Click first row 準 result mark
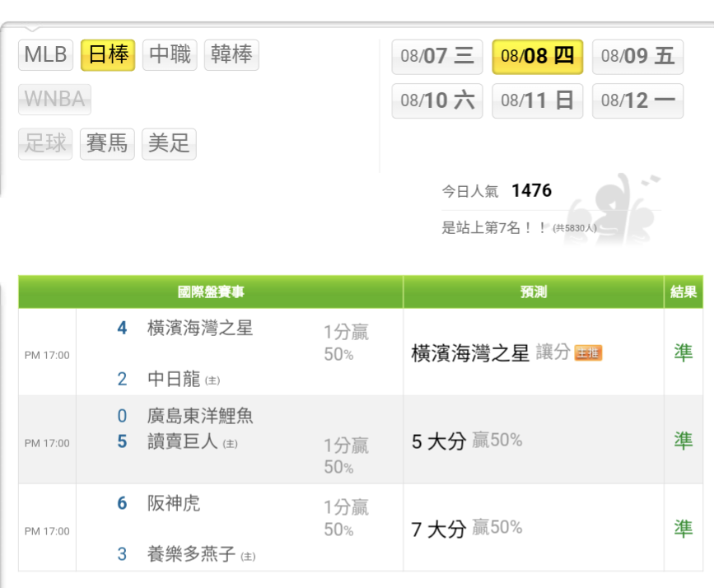Image resolution: width=714 pixels, height=588 pixels. tap(683, 352)
